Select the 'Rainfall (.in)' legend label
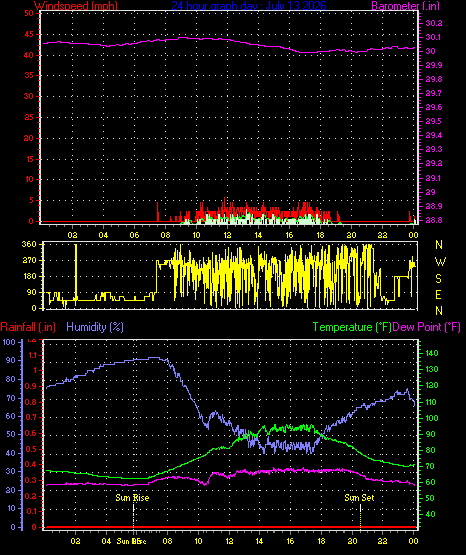Viewport: 466px width, 555px height. point(28,327)
